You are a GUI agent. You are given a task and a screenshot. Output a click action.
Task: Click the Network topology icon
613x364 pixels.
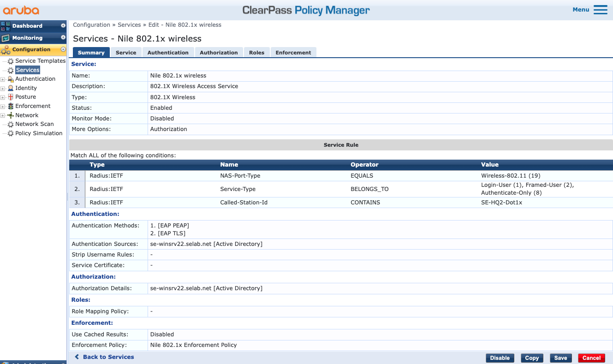[11, 115]
